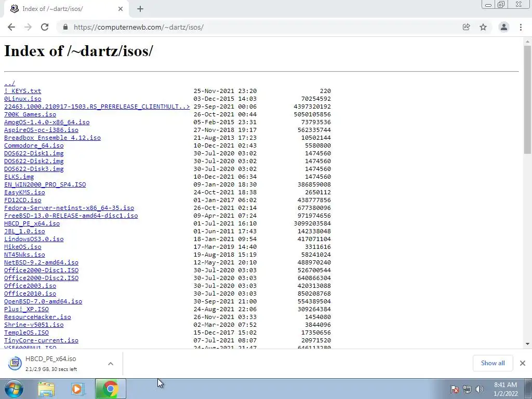The width and height of the screenshot is (532, 399).
Task: Open the Windows Start menu
Action: tap(14, 389)
